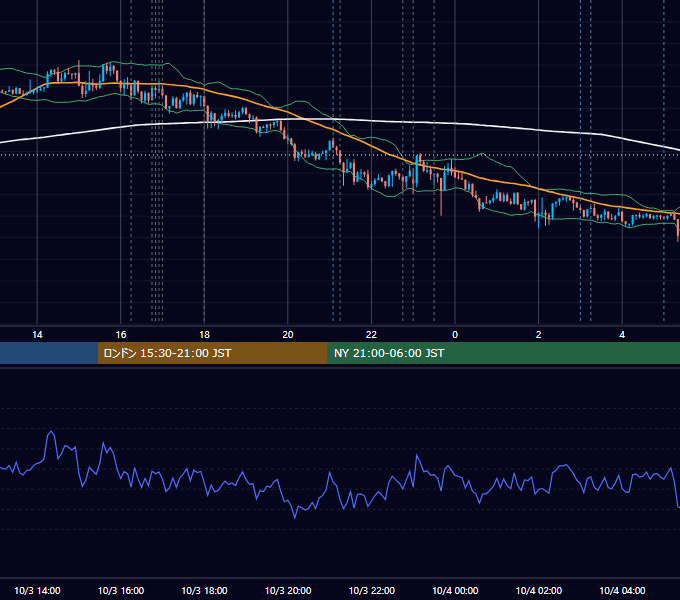Screen dimensions: 680x600
Task: Click the 16 hour label on chart axis
Action: tap(121, 335)
